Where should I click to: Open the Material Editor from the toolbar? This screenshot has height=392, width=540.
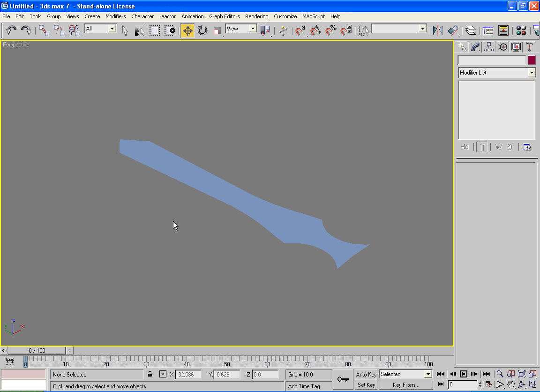click(521, 30)
